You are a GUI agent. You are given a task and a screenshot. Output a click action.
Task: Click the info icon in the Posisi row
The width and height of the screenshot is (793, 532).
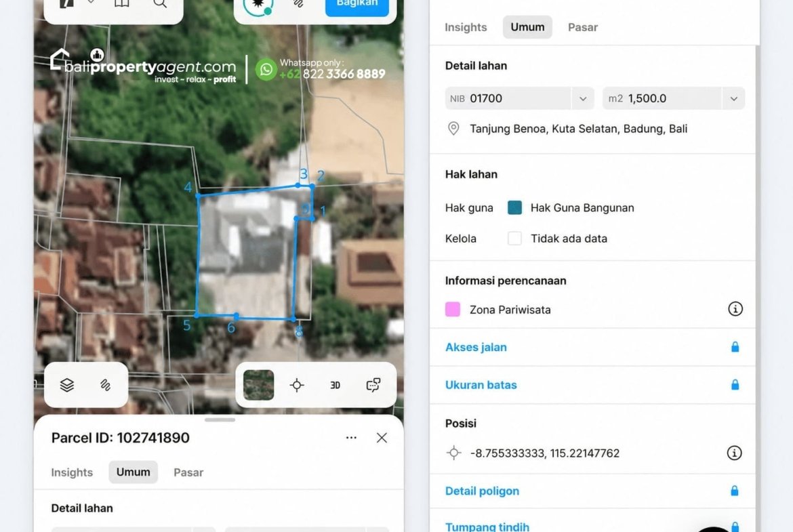pyautogui.click(x=734, y=453)
